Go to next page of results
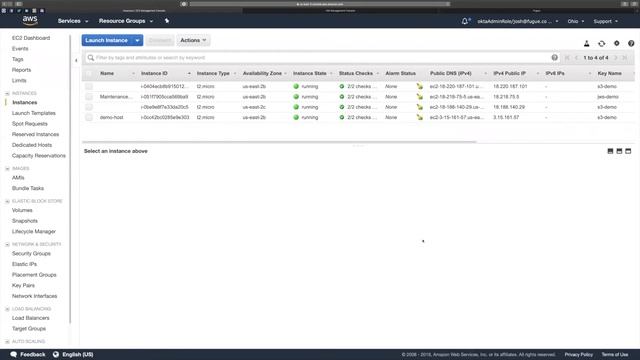 616,58
